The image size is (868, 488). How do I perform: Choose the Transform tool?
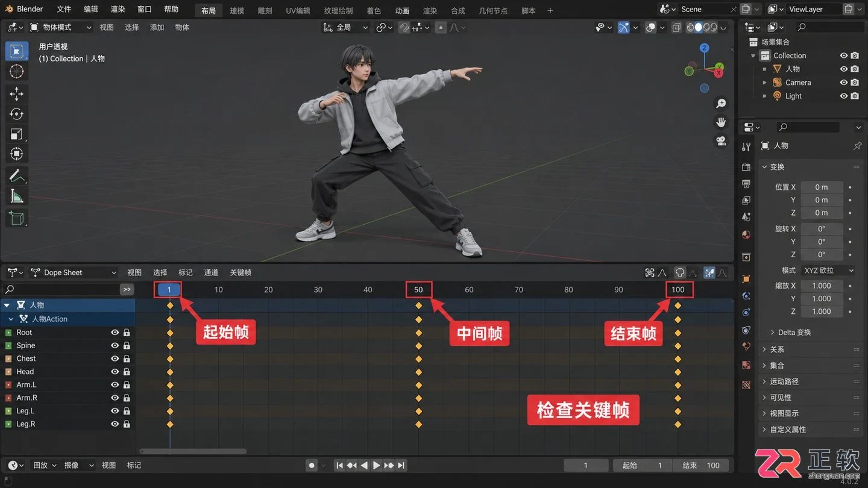(x=17, y=154)
